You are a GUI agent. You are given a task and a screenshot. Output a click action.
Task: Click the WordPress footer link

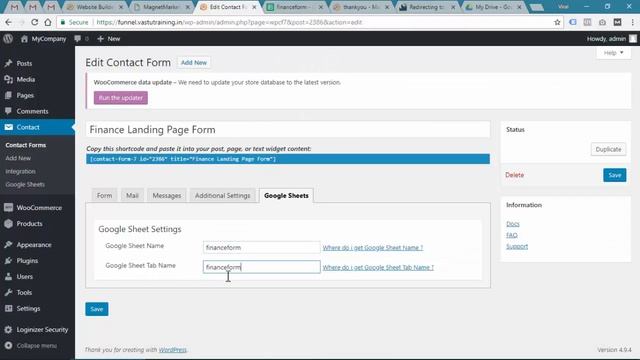[172, 350]
